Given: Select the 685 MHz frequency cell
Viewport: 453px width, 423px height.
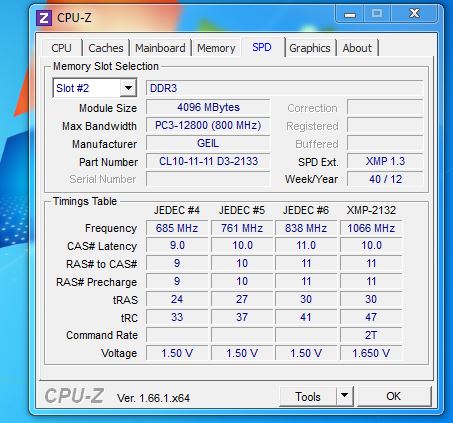Looking at the screenshot, I should pos(177,228).
